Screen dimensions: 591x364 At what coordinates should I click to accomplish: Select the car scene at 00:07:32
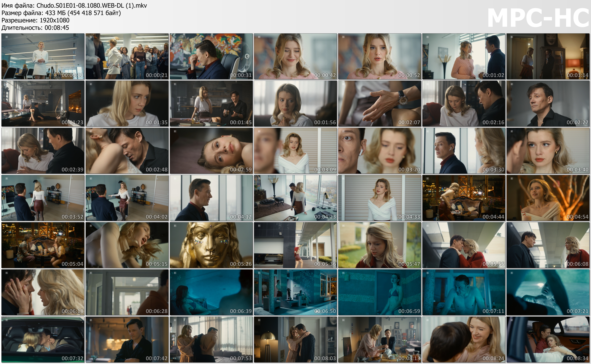[x=43, y=339]
